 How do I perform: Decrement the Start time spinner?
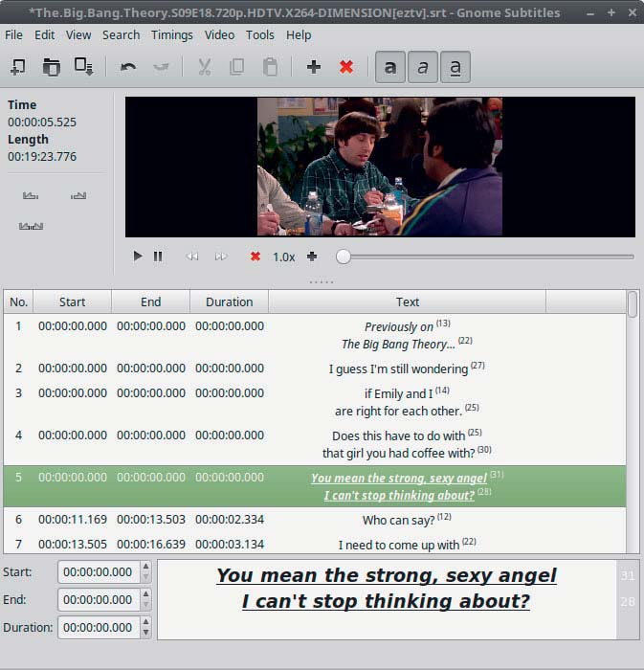click(146, 578)
